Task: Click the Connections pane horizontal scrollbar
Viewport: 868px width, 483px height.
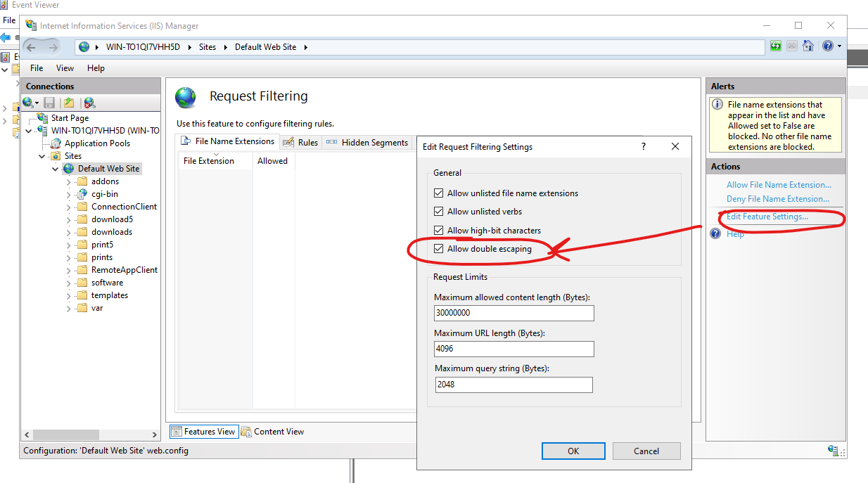Action: pos(91,435)
